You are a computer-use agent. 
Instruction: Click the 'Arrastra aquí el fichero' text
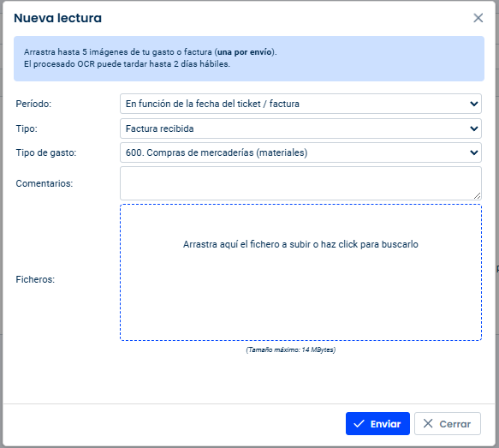coord(300,244)
